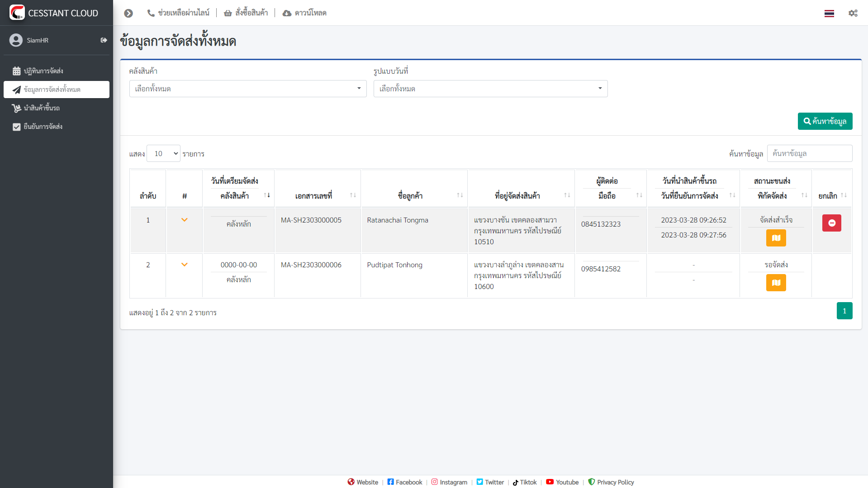Click the green ค้นหาข้อมูล search button
The width and height of the screenshot is (868, 488).
825,121
